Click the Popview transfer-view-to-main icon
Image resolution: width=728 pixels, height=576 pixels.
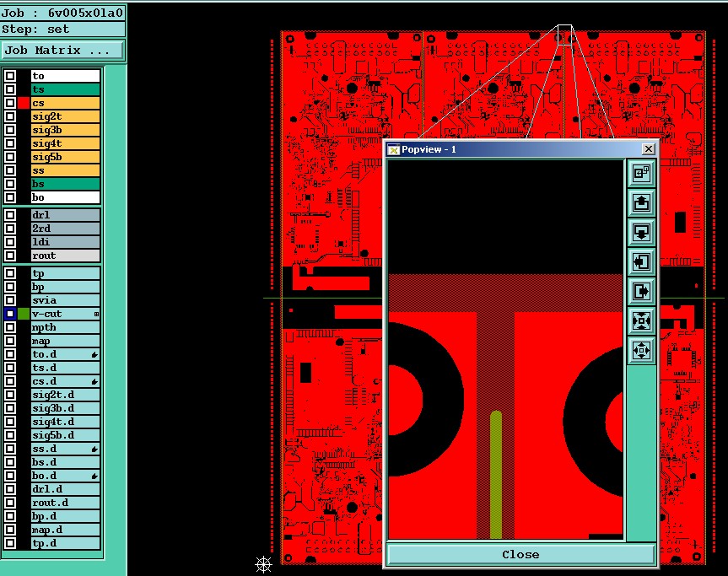pyautogui.click(x=641, y=173)
